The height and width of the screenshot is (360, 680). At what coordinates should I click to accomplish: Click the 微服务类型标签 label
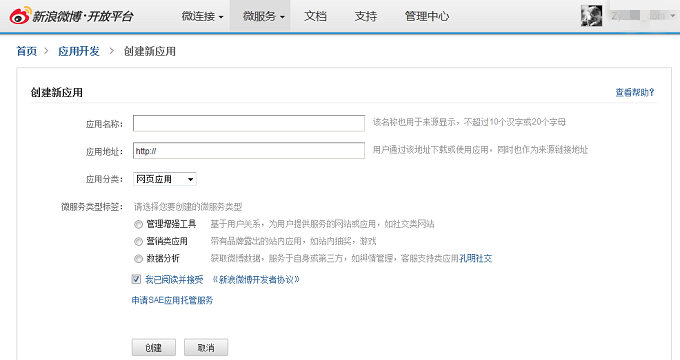click(92, 207)
